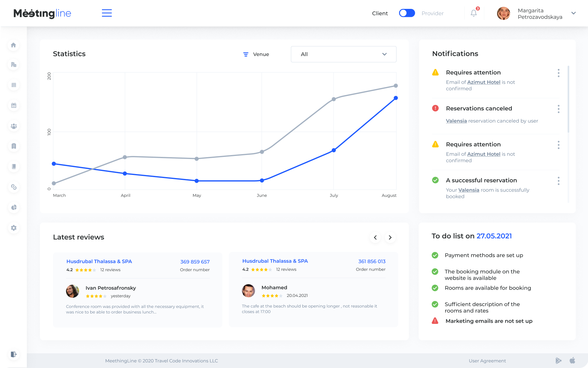Toggle the Client/Provider switch
Screen dimensions: 588x368
406,13
